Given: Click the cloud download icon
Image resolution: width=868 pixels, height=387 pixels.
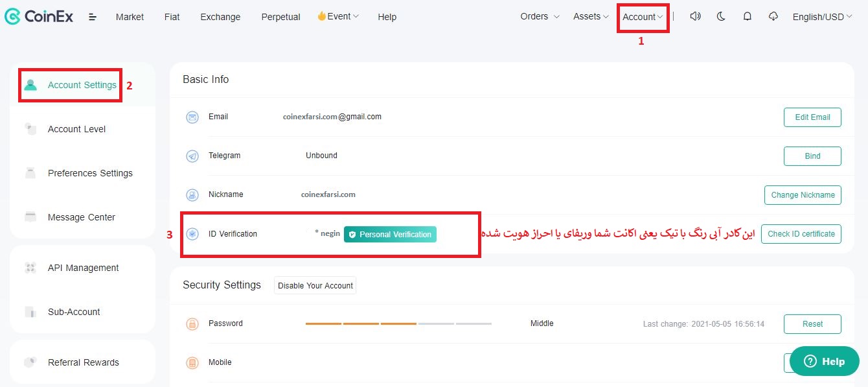Looking at the screenshot, I should point(773,17).
